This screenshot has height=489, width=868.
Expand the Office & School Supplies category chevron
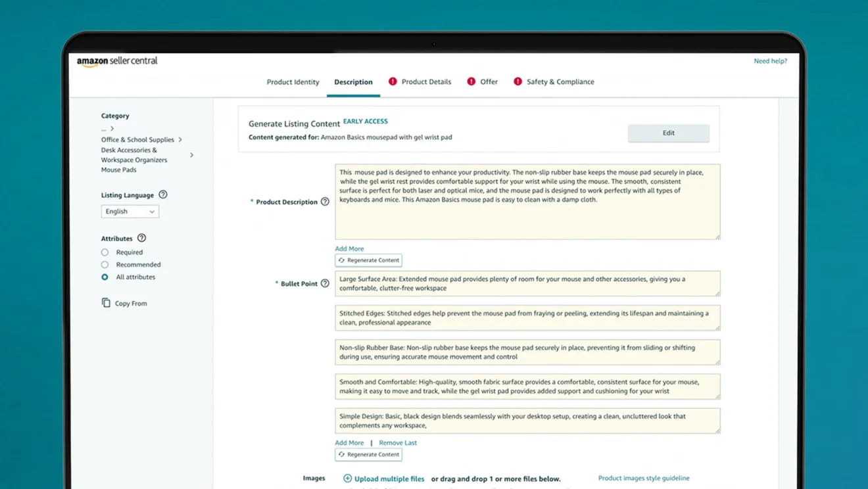pos(180,139)
